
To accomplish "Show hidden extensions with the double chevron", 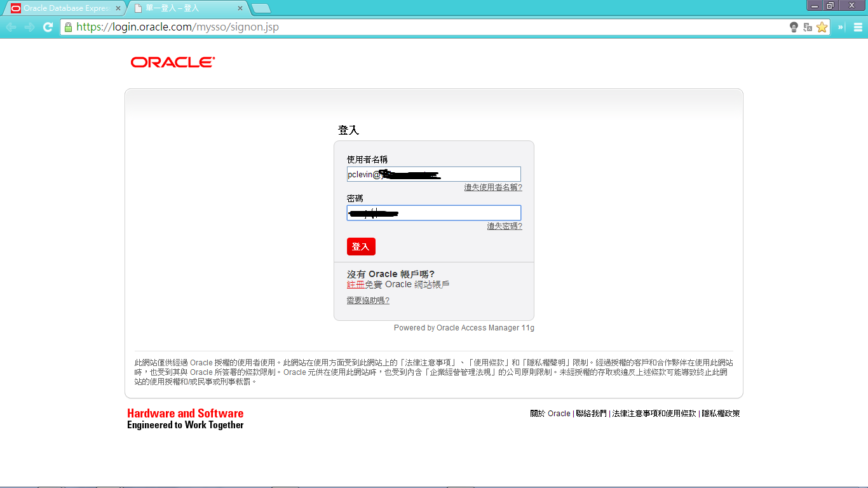I will coord(841,27).
